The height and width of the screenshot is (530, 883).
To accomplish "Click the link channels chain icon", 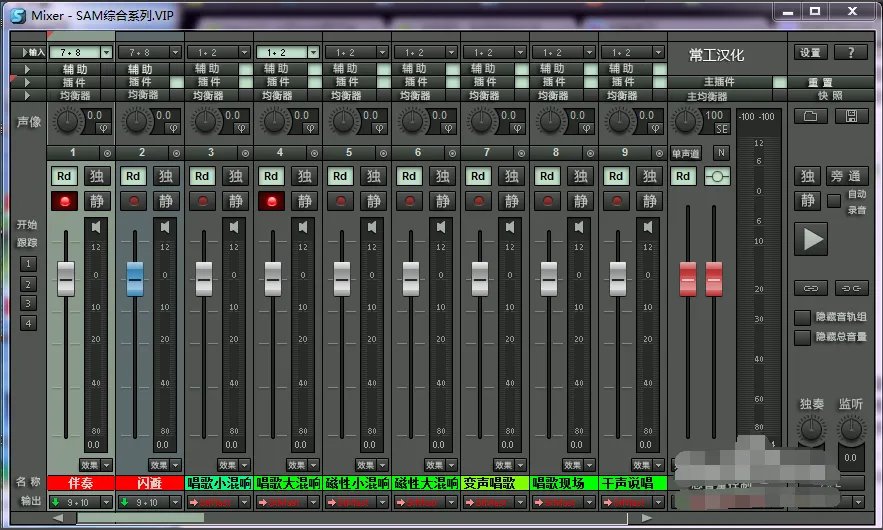I will (x=810, y=288).
